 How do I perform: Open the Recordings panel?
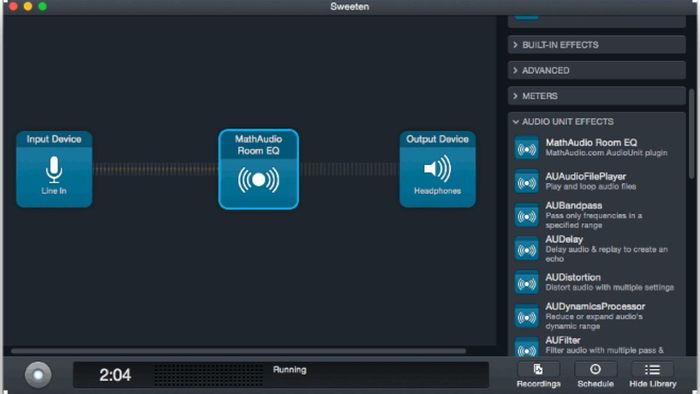pos(538,375)
